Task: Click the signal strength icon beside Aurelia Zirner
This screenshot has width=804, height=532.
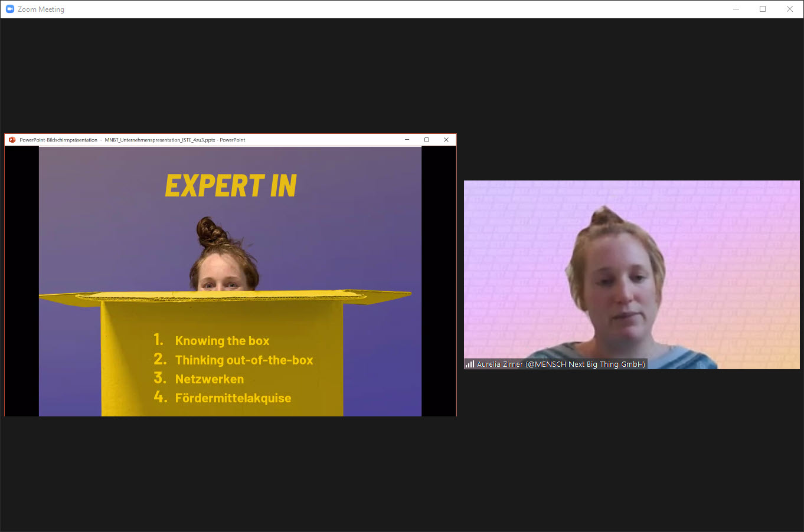Action: pyautogui.click(x=470, y=364)
